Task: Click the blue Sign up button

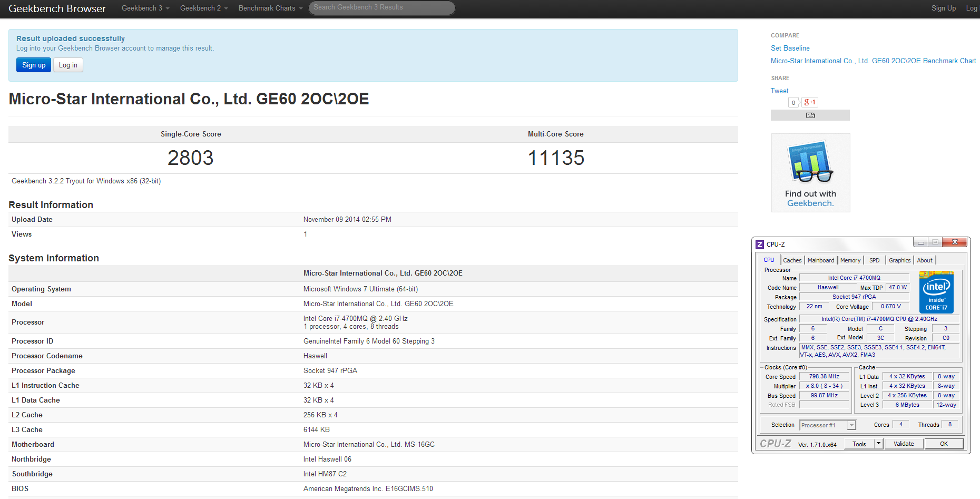Action: (x=34, y=65)
